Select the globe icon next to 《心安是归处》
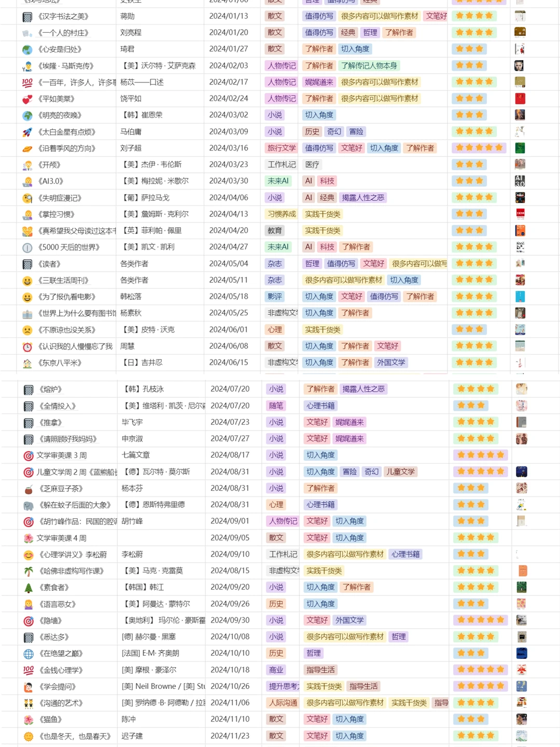560x747 pixels. [27, 49]
